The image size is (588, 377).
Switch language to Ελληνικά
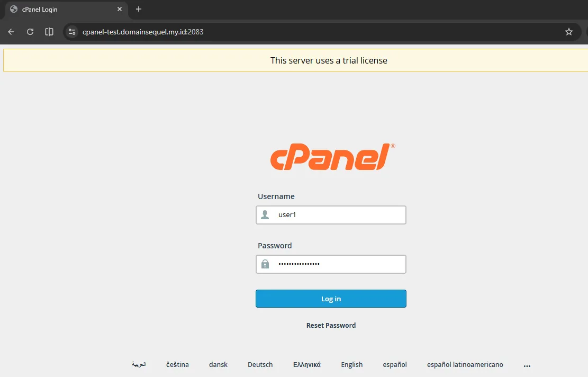pos(307,364)
